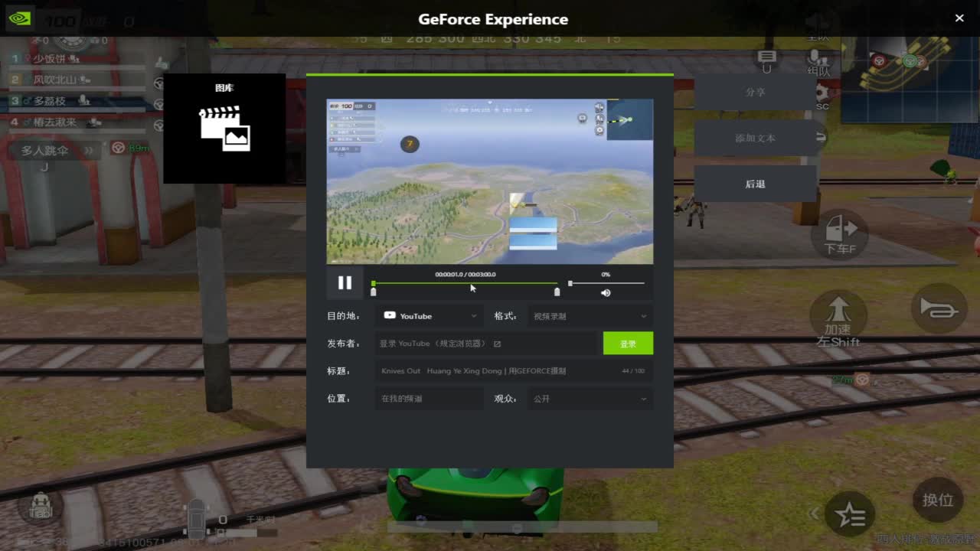Click the horn icon in the game
Viewport: 980px width, 551px height.
[939, 308]
